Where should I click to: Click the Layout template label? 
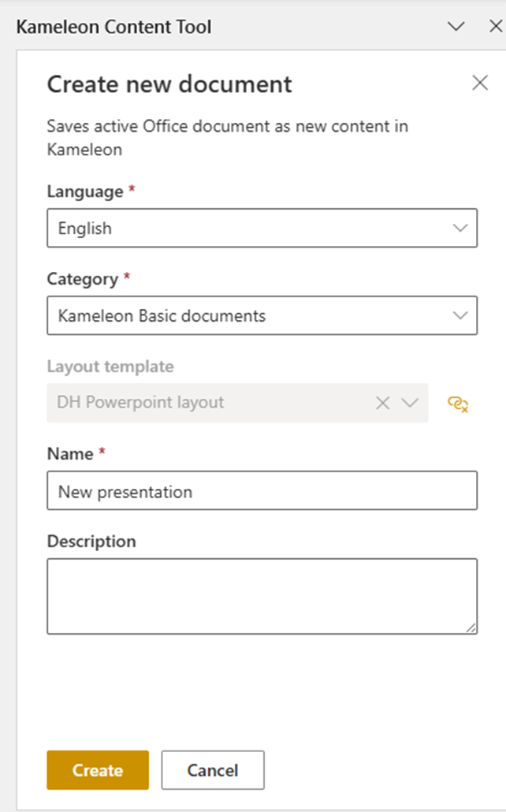[x=110, y=367]
